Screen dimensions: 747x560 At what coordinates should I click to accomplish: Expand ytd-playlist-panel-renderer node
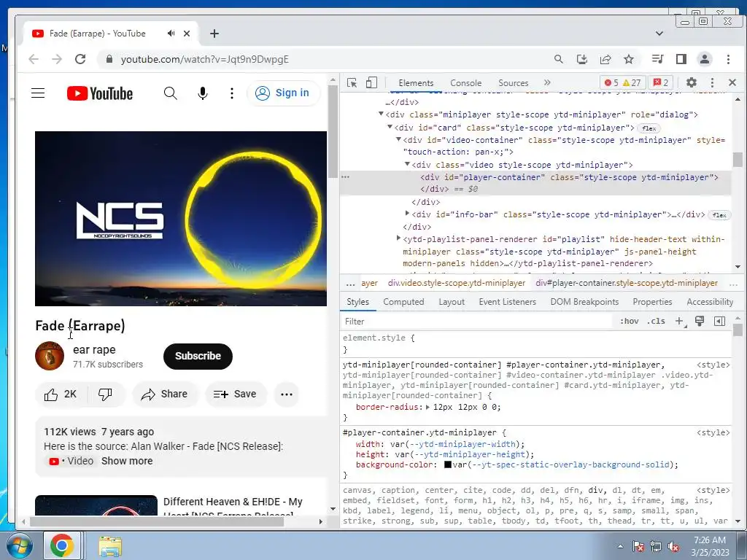pyautogui.click(x=399, y=238)
